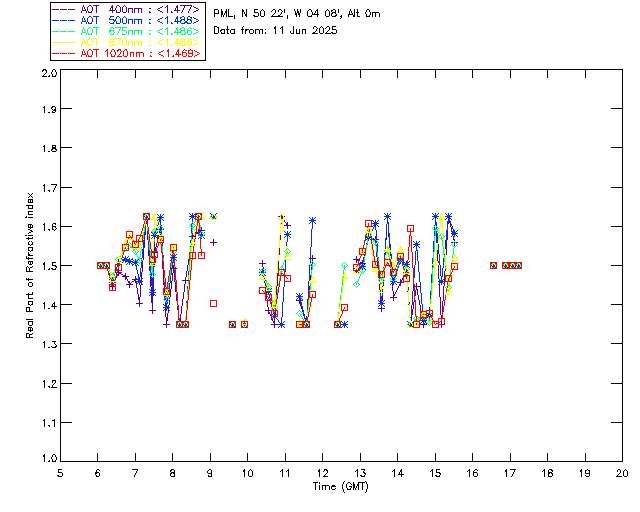640x512 pixels.
Task: Click the "Data from: 11 Jun 2025" text
Action: coord(275,31)
